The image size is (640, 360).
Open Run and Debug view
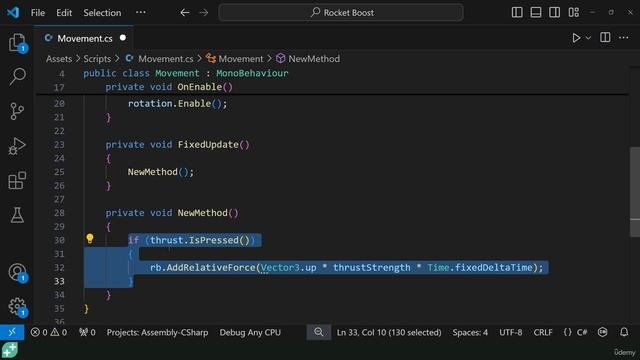click(17, 146)
